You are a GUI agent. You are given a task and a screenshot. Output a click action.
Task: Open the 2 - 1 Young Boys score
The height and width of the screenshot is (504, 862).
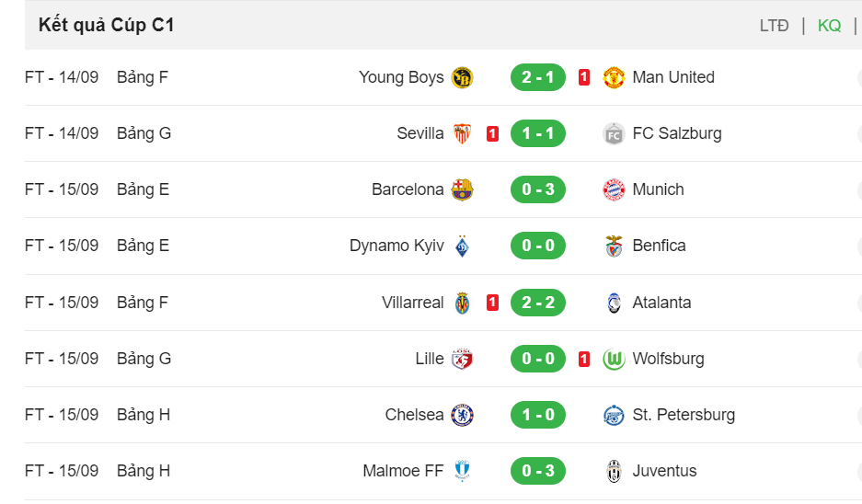point(537,77)
